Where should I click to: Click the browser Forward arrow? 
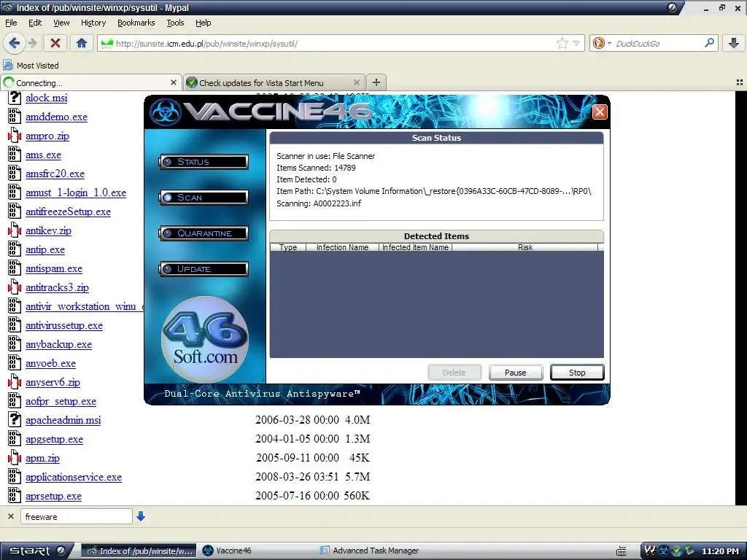coord(32,43)
